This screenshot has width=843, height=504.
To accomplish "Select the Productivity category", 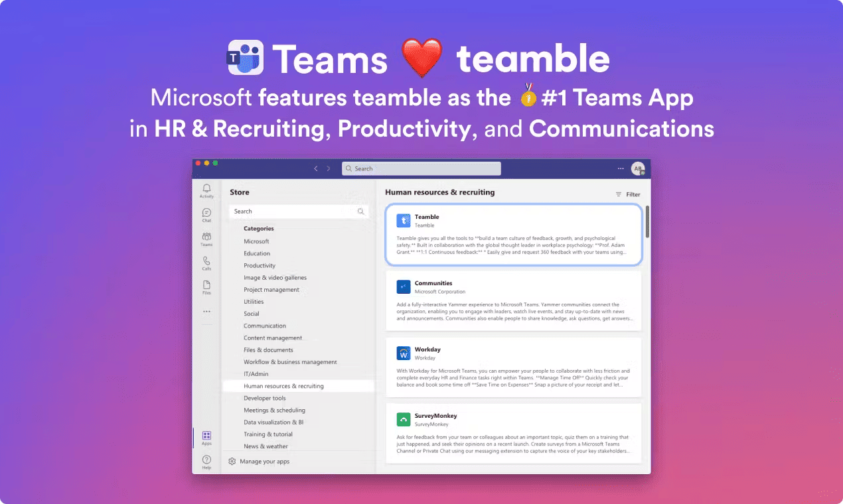I will pos(260,265).
